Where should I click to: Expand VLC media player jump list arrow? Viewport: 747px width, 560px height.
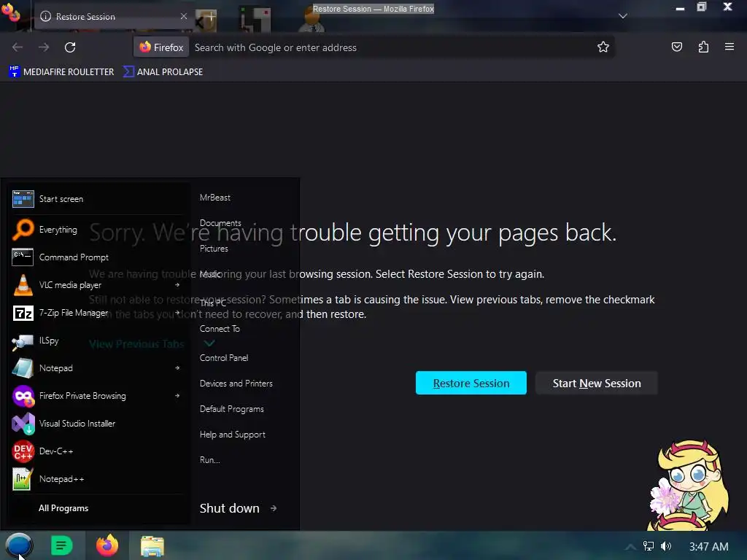pyautogui.click(x=177, y=285)
